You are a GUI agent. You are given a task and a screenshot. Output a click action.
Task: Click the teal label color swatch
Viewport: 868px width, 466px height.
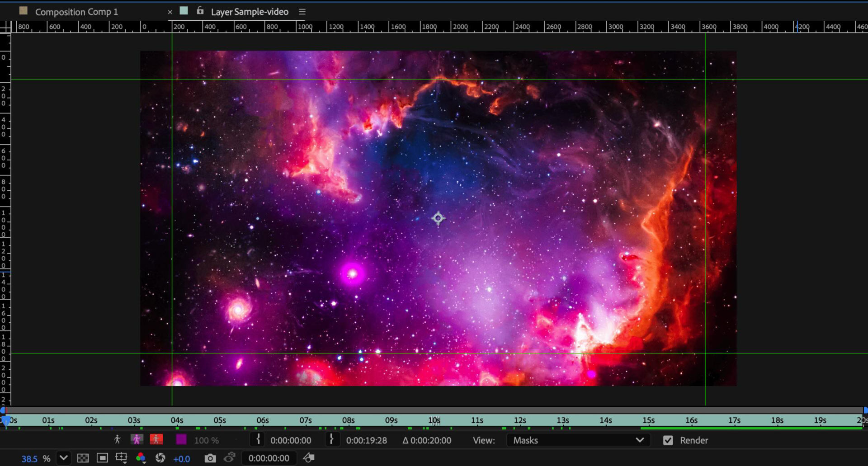click(x=184, y=11)
